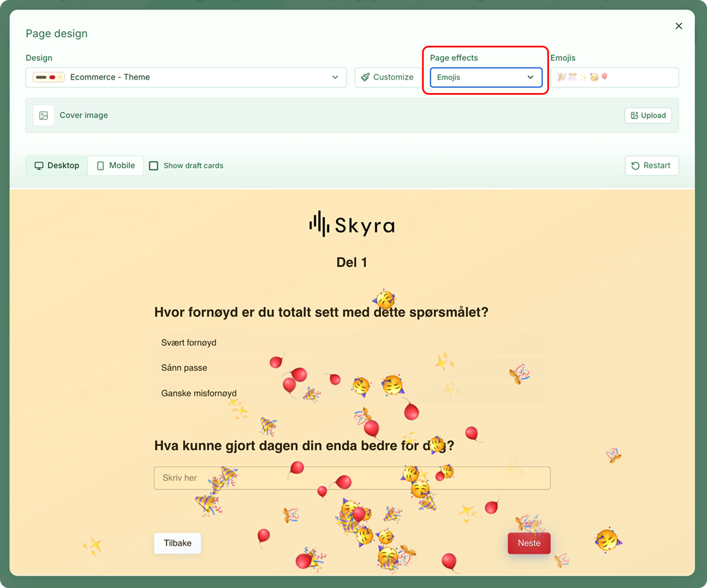Image resolution: width=707 pixels, height=588 pixels.
Task: Enable Show draft cards checkbox
Action: pyautogui.click(x=154, y=166)
